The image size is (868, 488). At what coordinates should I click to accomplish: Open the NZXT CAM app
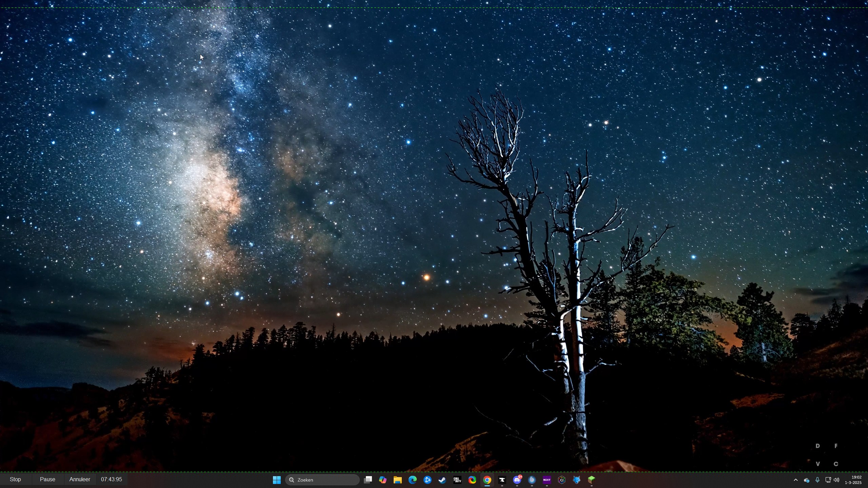pos(547,480)
